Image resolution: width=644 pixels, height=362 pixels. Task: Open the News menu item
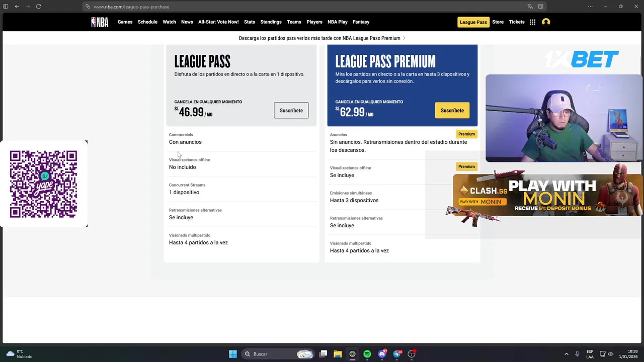click(x=187, y=22)
